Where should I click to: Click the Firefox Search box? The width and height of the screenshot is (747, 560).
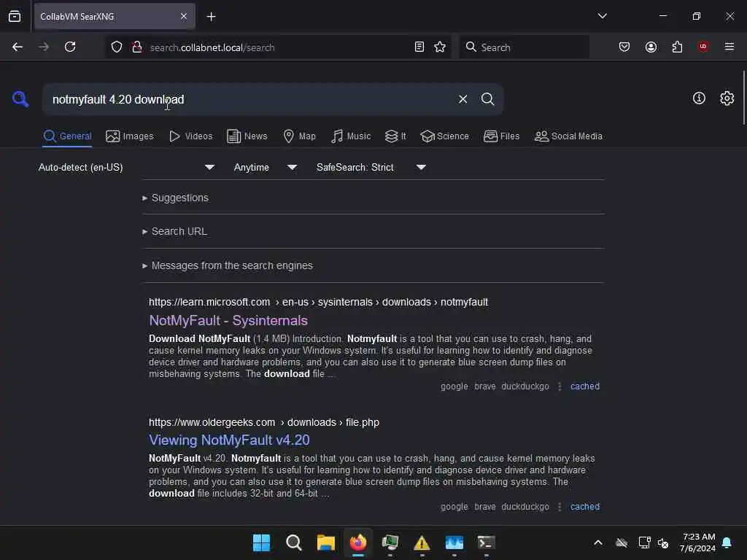tap(524, 47)
